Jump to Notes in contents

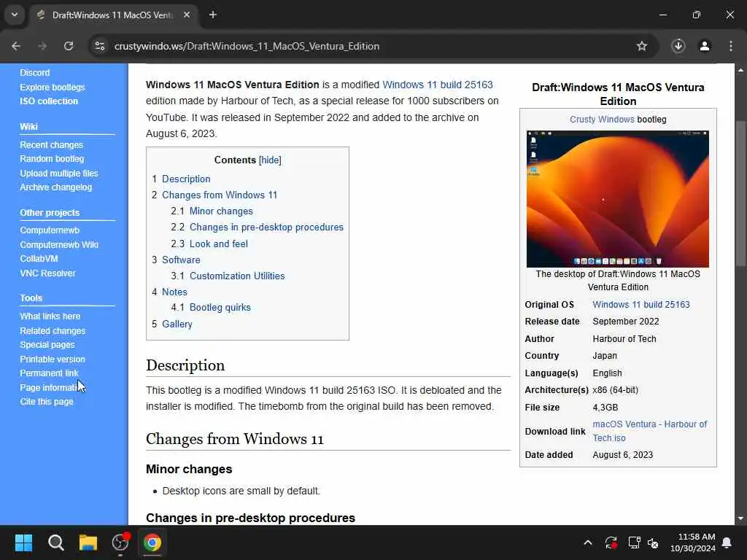[x=174, y=292]
